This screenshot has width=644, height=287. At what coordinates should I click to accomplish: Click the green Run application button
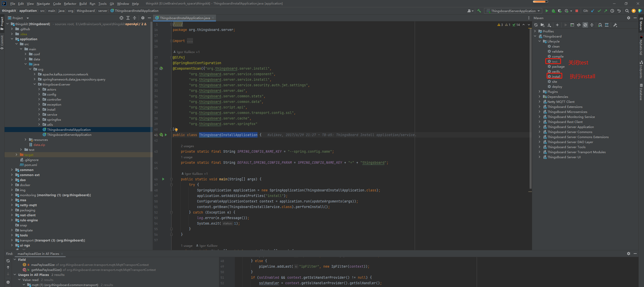tap(546, 11)
